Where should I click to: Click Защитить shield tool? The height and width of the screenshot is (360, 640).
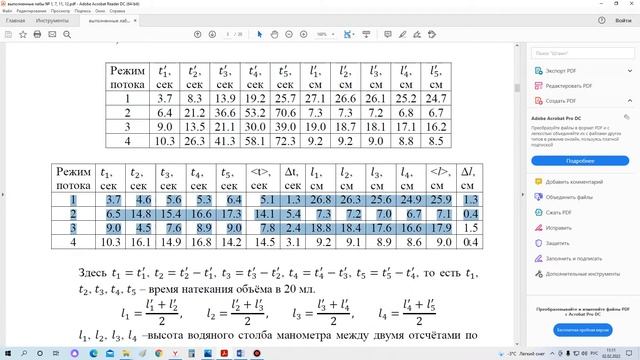click(x=557, y=243)
